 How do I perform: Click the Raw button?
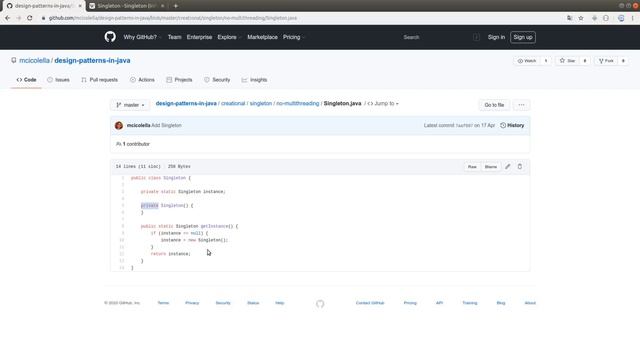coord(472,167)
